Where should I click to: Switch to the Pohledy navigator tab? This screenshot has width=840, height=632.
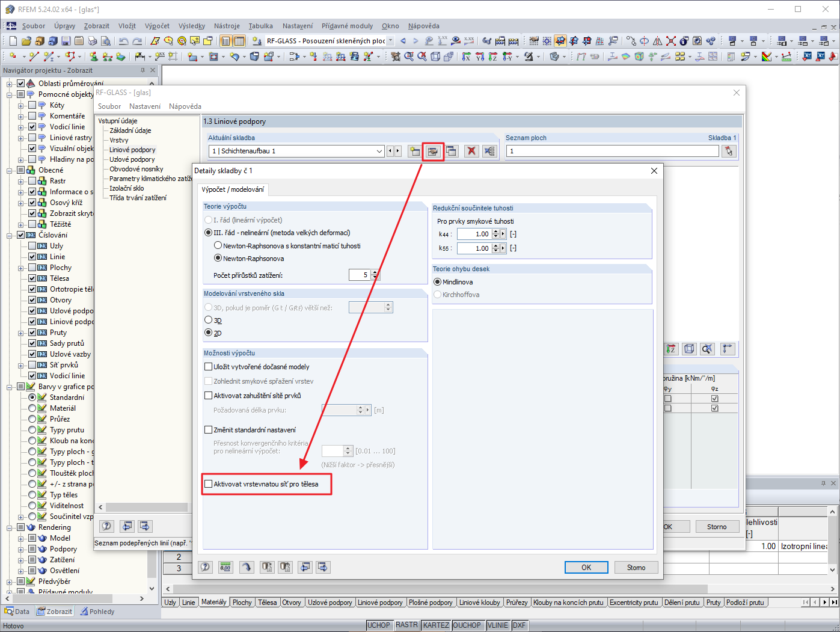[x=97, y=612]
